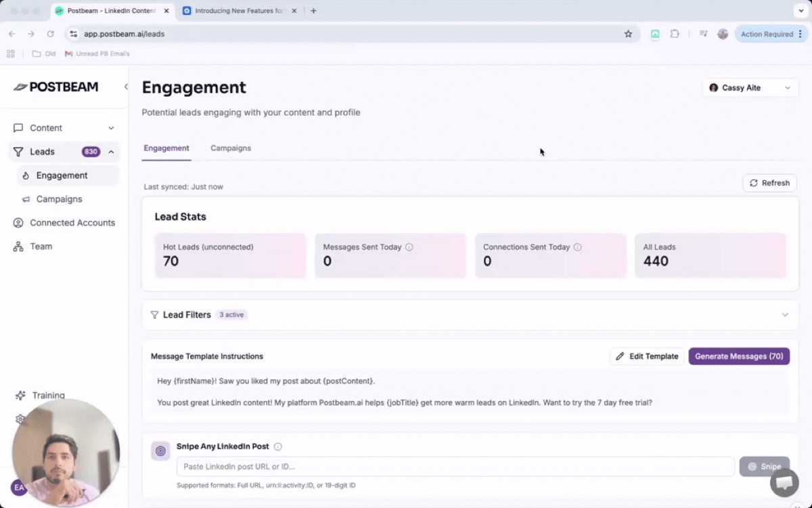Click the Postbeam logo
Image resolution: width=812 pixels, height=508 pixels.
pos(55,87)
